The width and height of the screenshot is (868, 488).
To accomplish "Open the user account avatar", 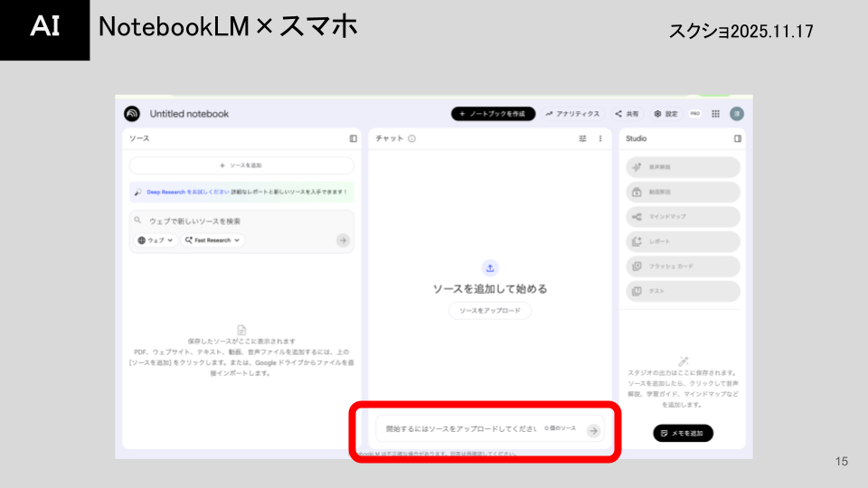I will click(737, 114).
